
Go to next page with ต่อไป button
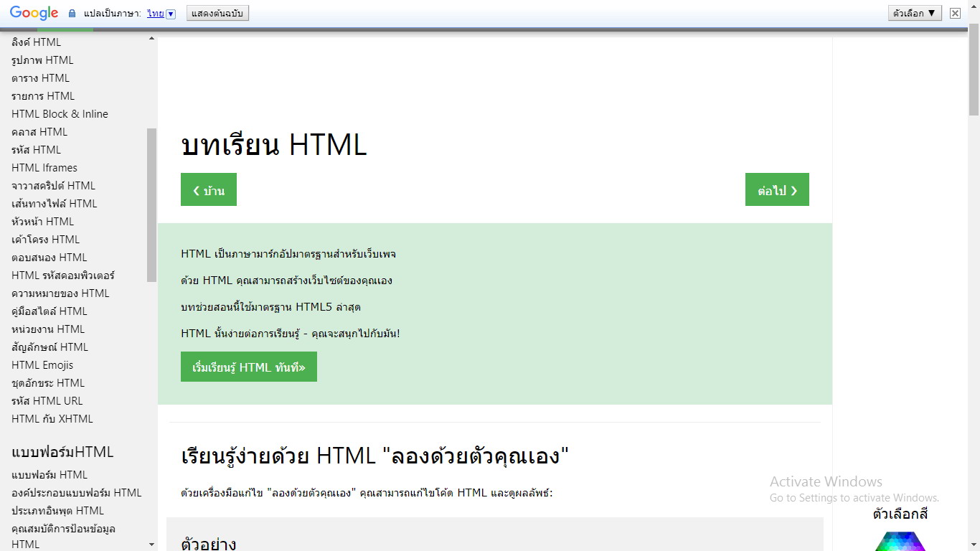[x=777, y=190]
